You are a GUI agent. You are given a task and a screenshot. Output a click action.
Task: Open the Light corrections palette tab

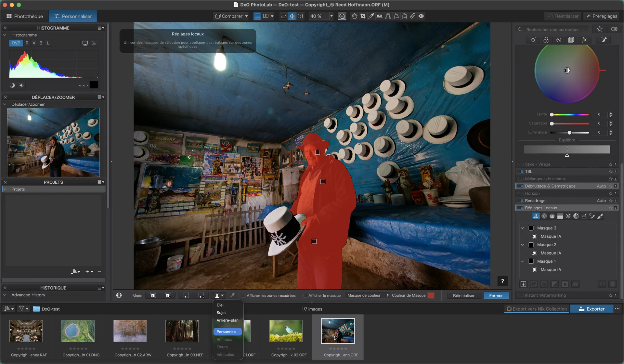click(533, 40)
